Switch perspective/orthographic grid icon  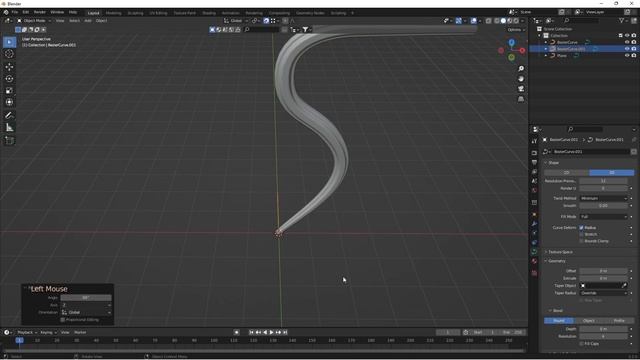point(521,99)
